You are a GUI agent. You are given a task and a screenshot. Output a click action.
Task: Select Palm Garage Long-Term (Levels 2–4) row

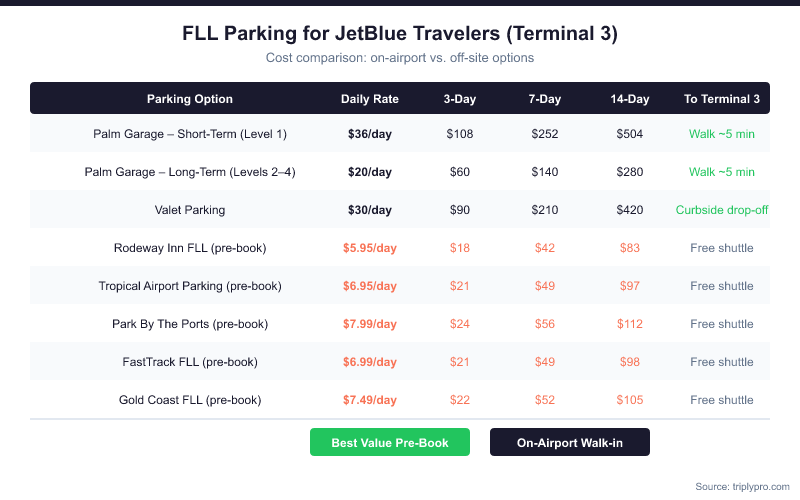click(190, 172)
